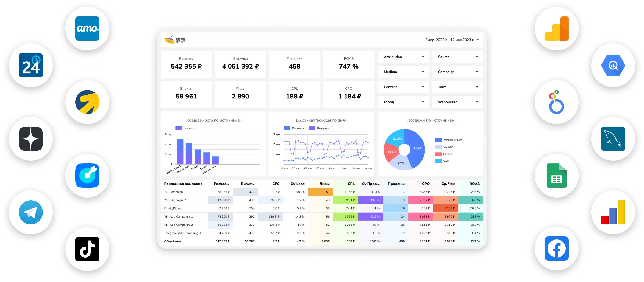Open the MySQL dolphin icon

click(x=613, y=139)
